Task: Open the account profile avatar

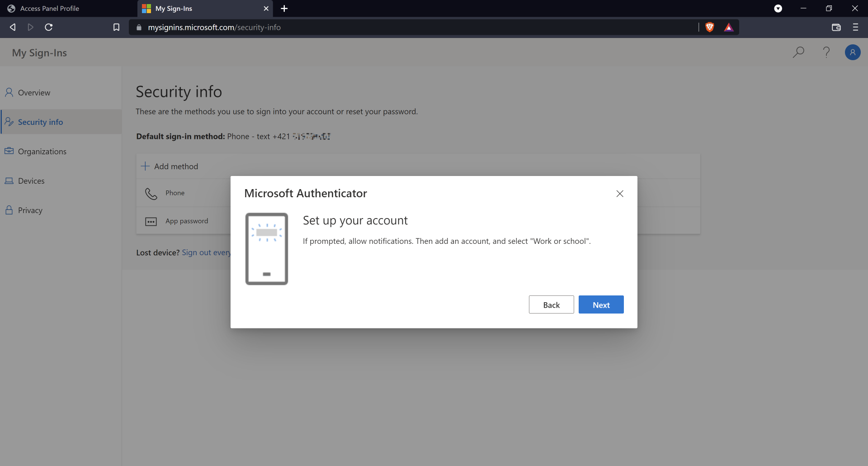Action: click(x=853, y=52)
